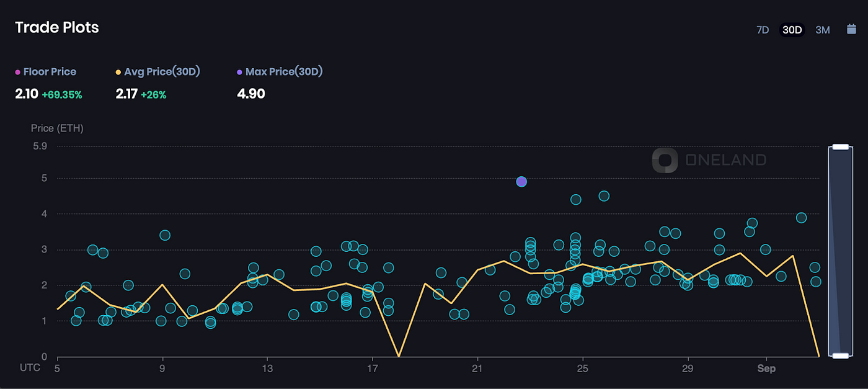Click the bottom handle of vertical zoom slider
Viewport: 868px width, 389px height.
[x=840, y=355]
